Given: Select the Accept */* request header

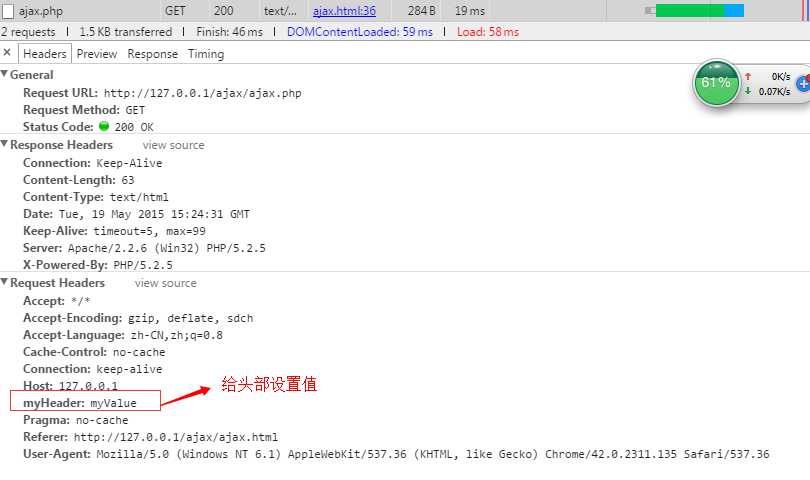Looking at the screenshot, I should [56, 301].
